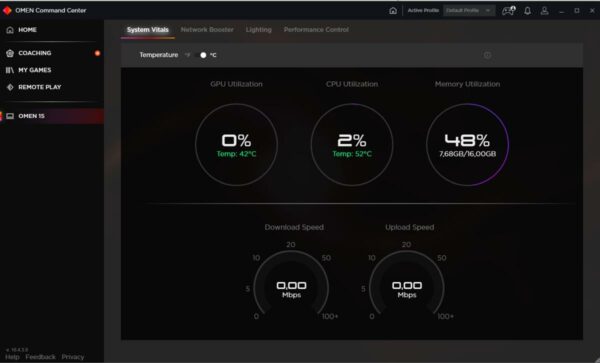Open the game controller notifications icon
Image resolution: width=600 pixels, height=363 pixels.
509,10
